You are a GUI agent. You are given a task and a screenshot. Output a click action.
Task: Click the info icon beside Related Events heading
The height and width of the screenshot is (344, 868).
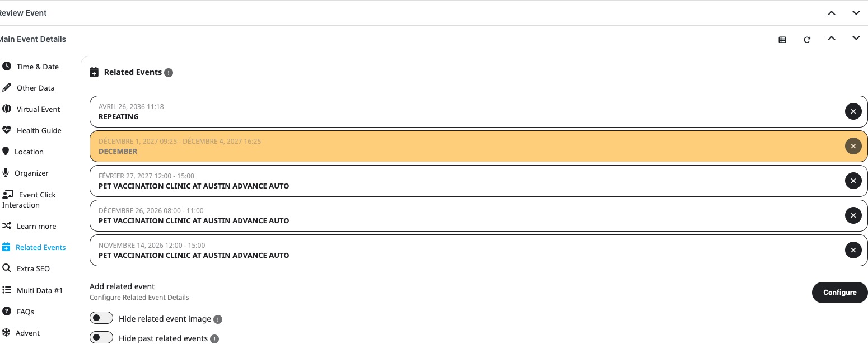[x=169, y=73]
